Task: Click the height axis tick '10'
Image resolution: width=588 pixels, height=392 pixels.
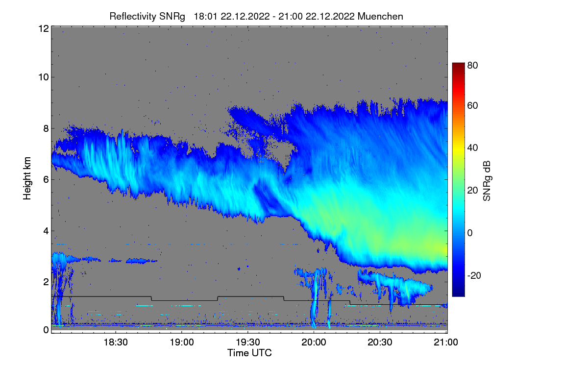Action: click(x=43, y=77)
